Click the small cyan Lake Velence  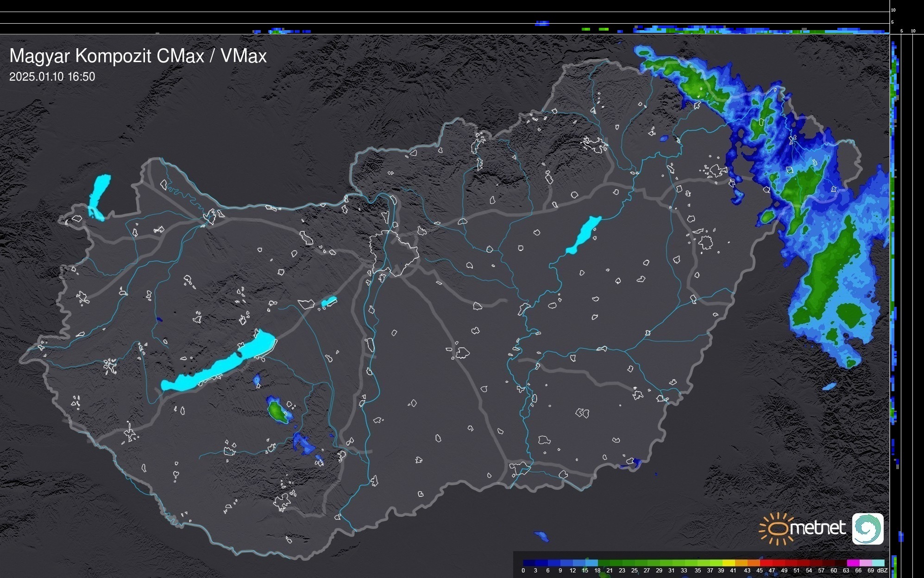tap(329, 302)
